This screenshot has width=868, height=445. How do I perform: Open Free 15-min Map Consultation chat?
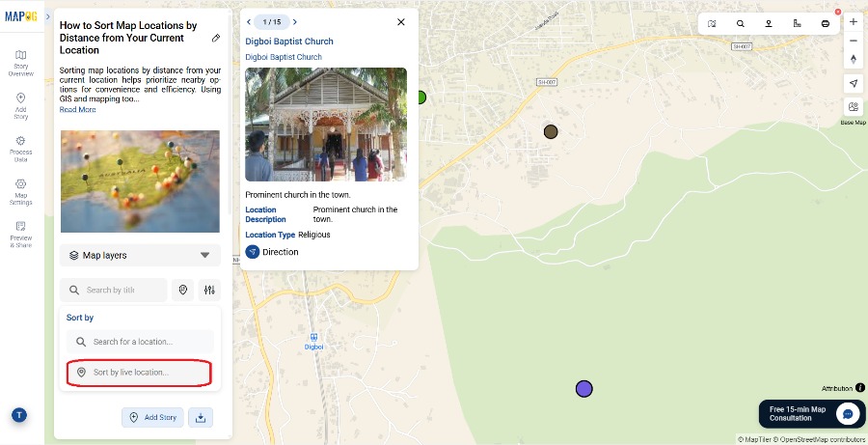pyautogui.click(x=812, y=414)
